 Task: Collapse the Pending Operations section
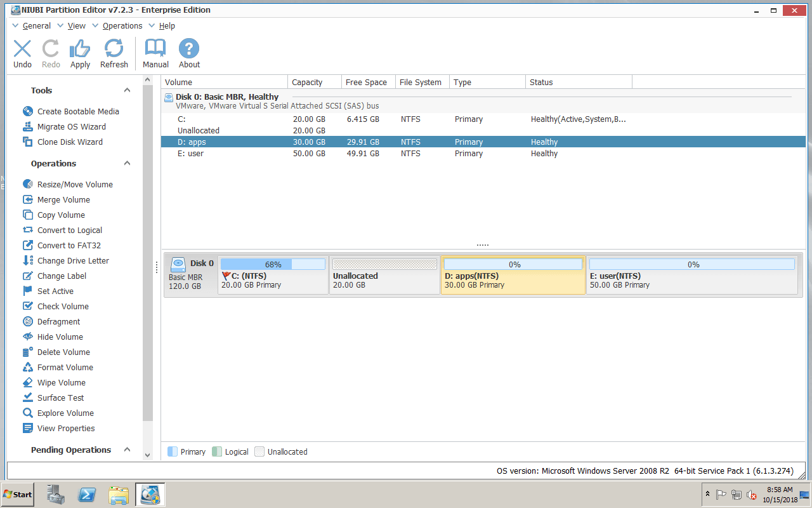click(x=127, y=450)
